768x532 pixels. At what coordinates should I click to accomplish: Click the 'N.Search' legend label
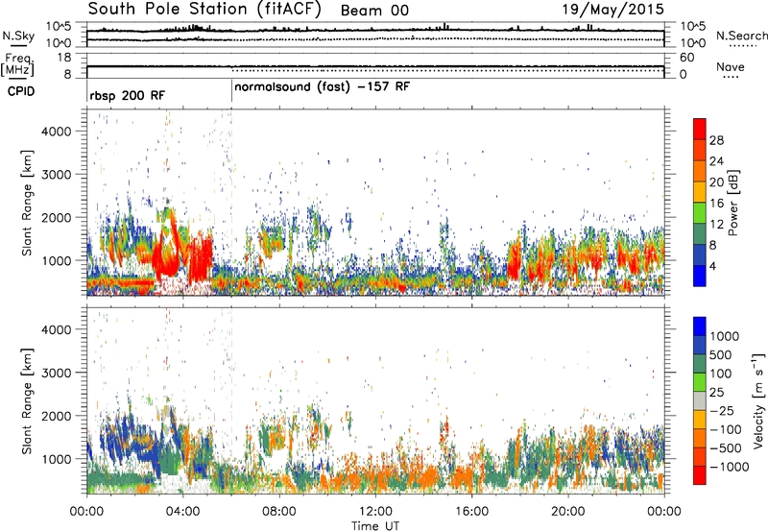click(741, 36)
